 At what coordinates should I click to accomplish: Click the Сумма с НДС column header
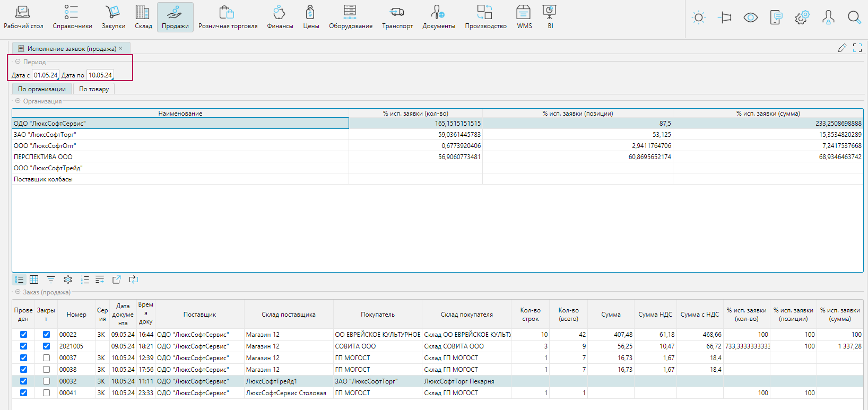699,315
